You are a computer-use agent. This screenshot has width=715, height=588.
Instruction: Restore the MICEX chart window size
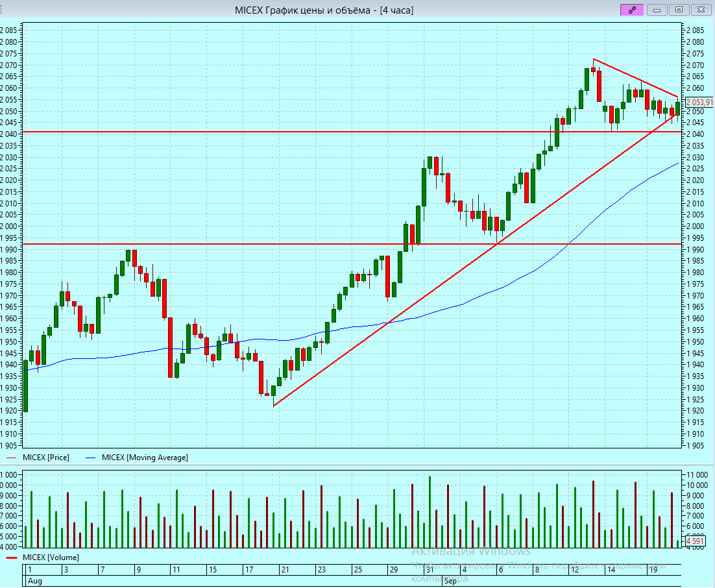[x=679, y=10]
